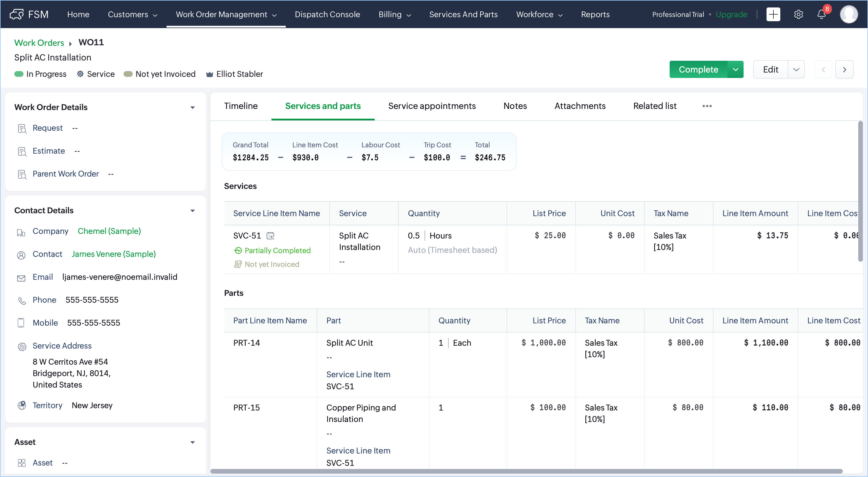The width and height of the screenshot is (868, 477).
Task: Open the user profile avatar
Action: click(x=849, y=15)
